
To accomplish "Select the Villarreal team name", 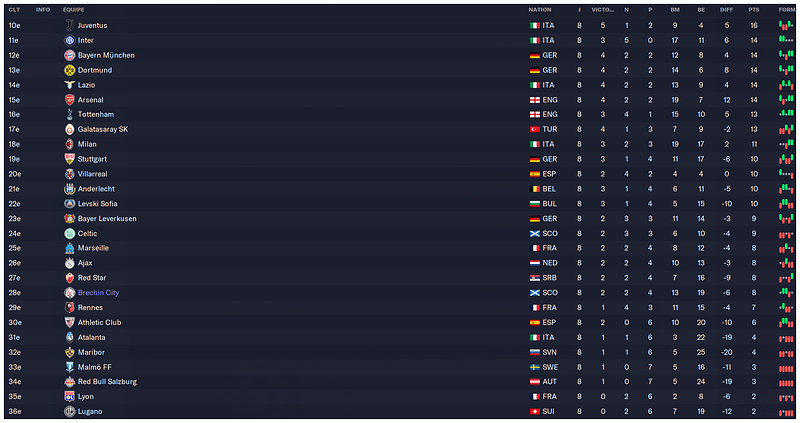I will [92, 173].
